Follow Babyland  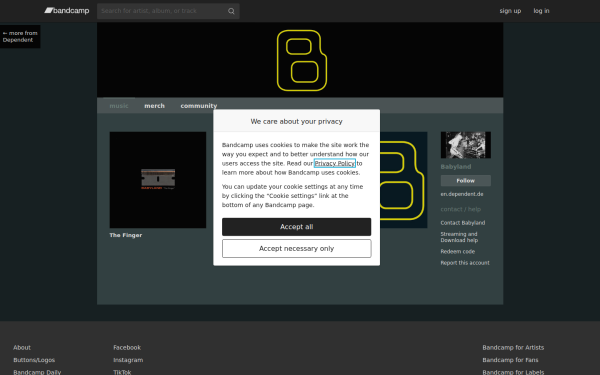[466, 181]
